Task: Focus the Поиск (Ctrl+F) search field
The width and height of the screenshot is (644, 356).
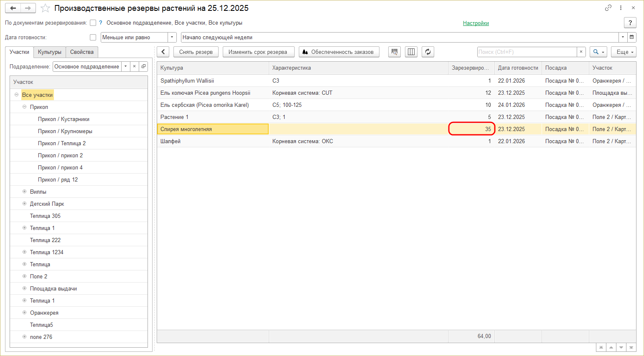Action: click(x=527, y=52)
